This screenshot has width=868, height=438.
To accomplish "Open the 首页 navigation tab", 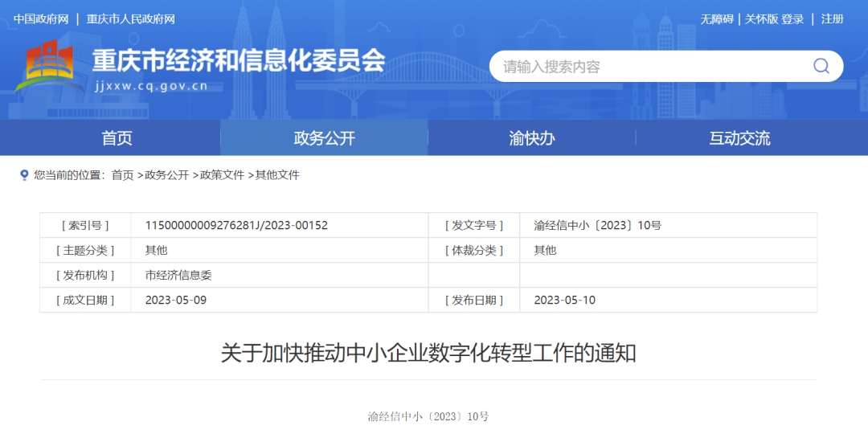I will pos(117,138).
